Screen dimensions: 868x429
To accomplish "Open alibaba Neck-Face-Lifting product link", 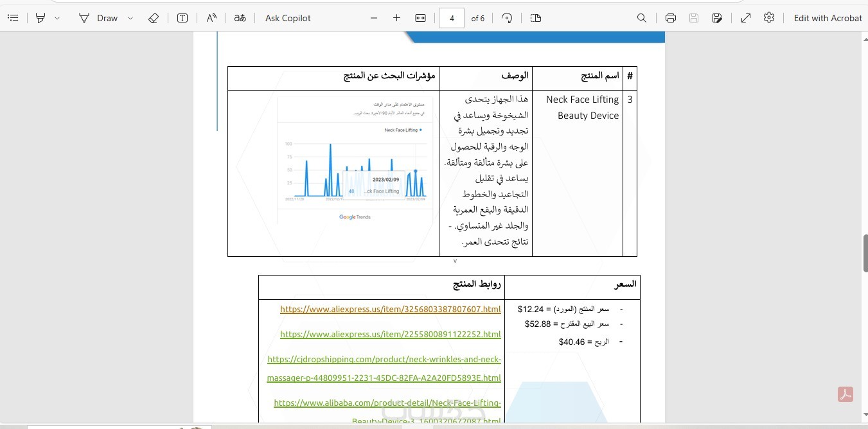I will 387,412.
